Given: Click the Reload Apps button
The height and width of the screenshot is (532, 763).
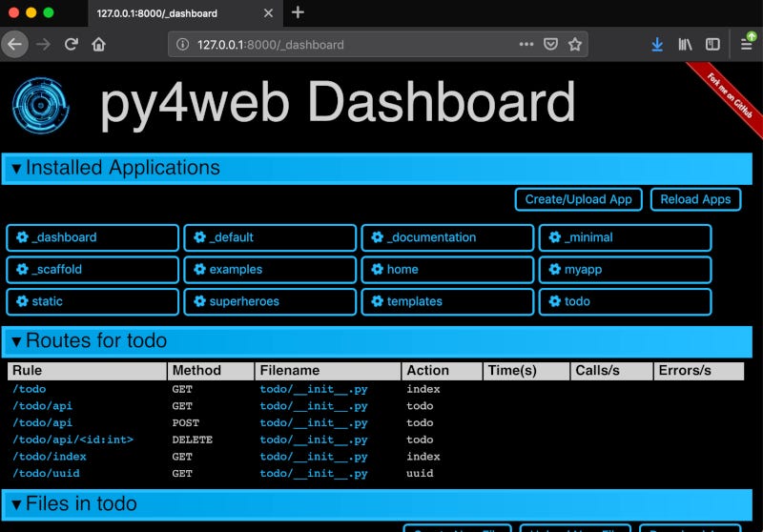Looking at the screenshot, I should [695, 199].
